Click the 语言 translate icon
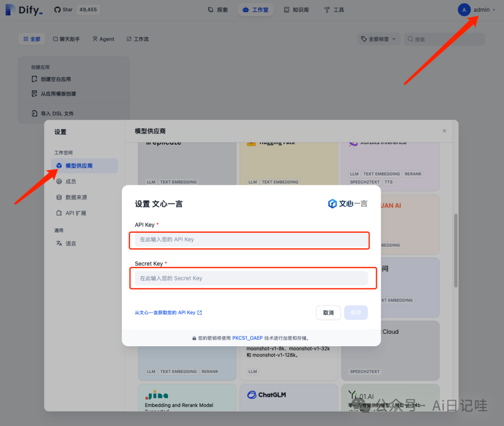 tap(59, 244)
